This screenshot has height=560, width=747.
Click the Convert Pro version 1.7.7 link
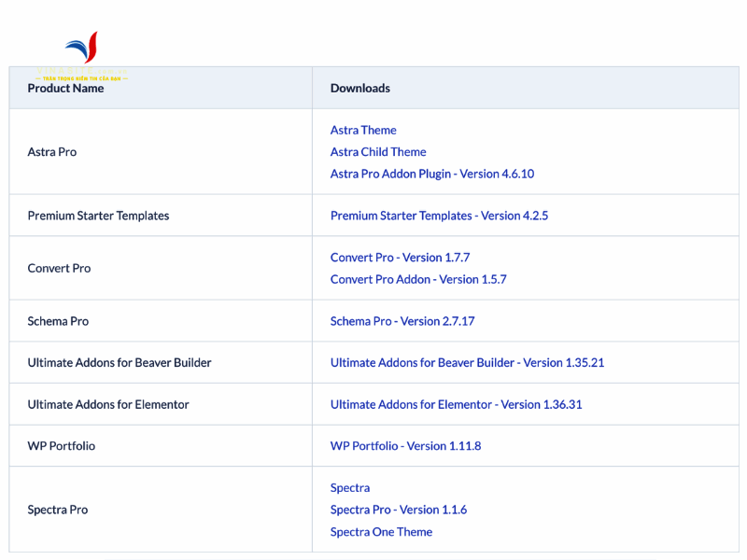(x=400, y=258)
